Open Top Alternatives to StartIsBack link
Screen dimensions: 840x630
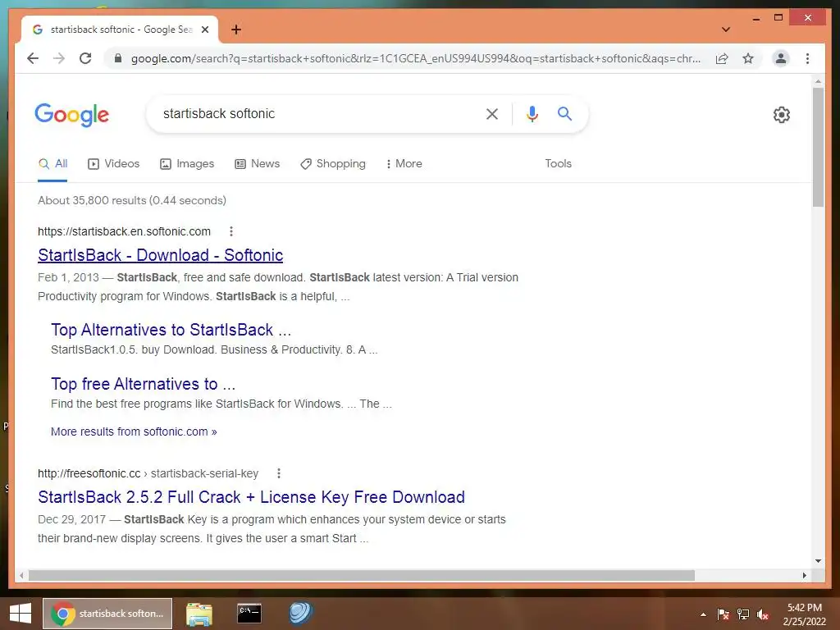point(171,330)
